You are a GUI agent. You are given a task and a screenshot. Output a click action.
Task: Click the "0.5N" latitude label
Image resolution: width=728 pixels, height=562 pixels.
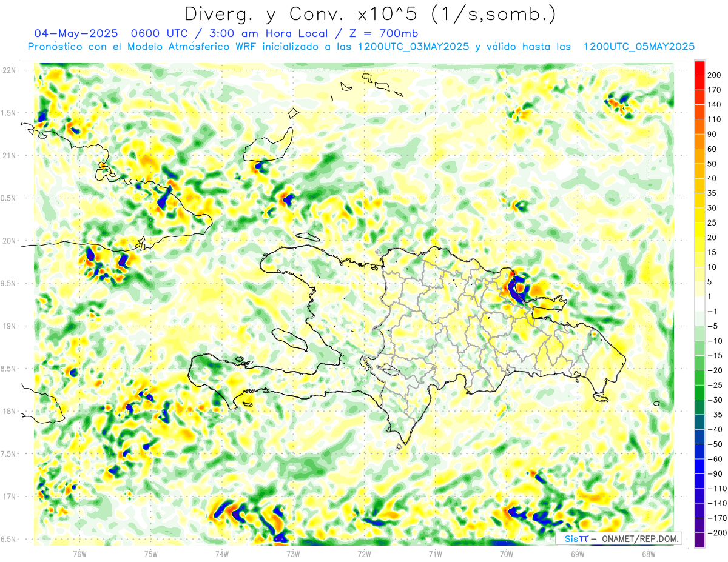tap(8, 198)
